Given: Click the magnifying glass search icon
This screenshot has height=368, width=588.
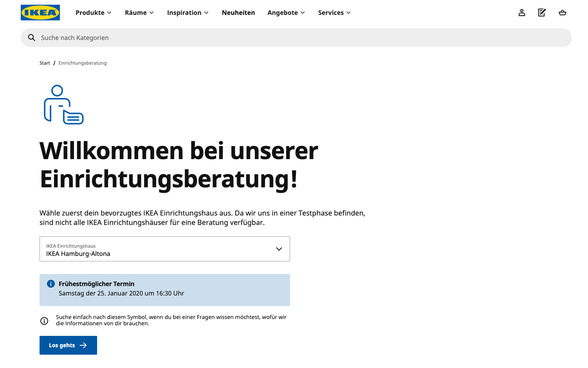Looking at the screenshot, I should [x=32, y=38].
